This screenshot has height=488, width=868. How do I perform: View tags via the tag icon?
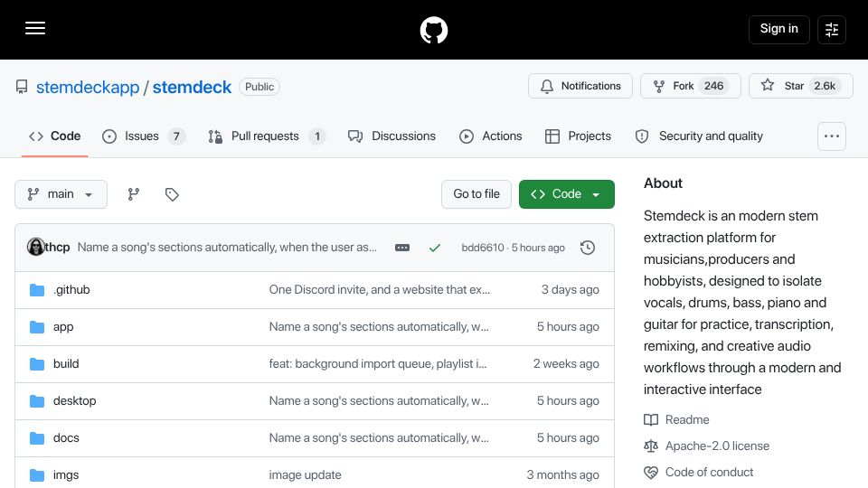tap(172, 194)
